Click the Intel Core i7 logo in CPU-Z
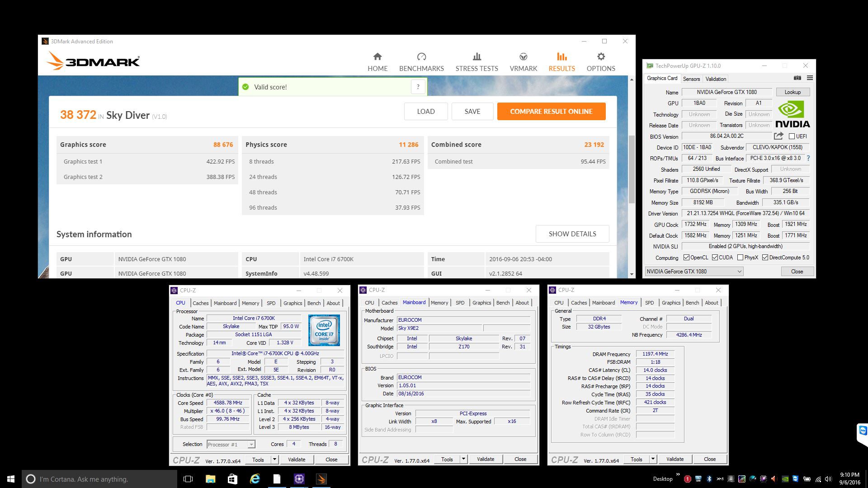 pyautogui.click(x=324, y=331)
